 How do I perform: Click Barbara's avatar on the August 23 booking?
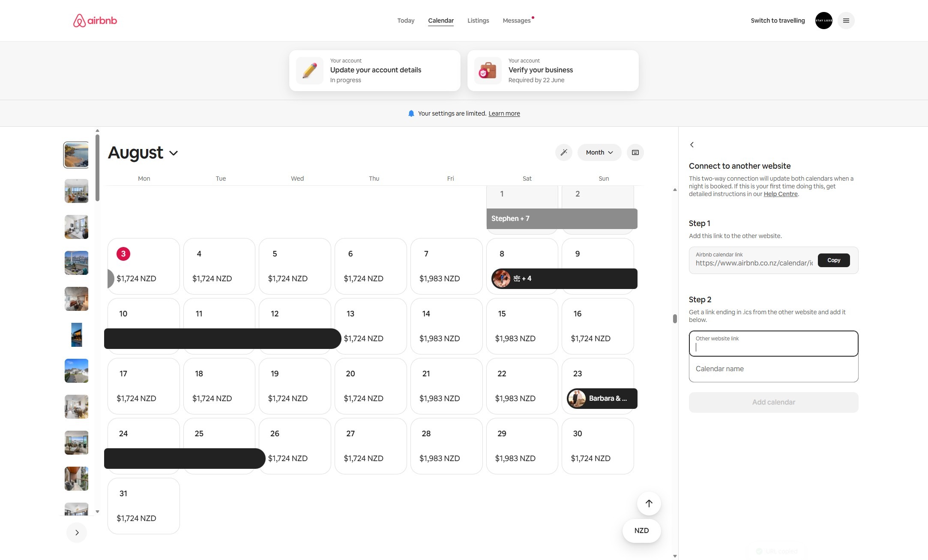[577, 399]
